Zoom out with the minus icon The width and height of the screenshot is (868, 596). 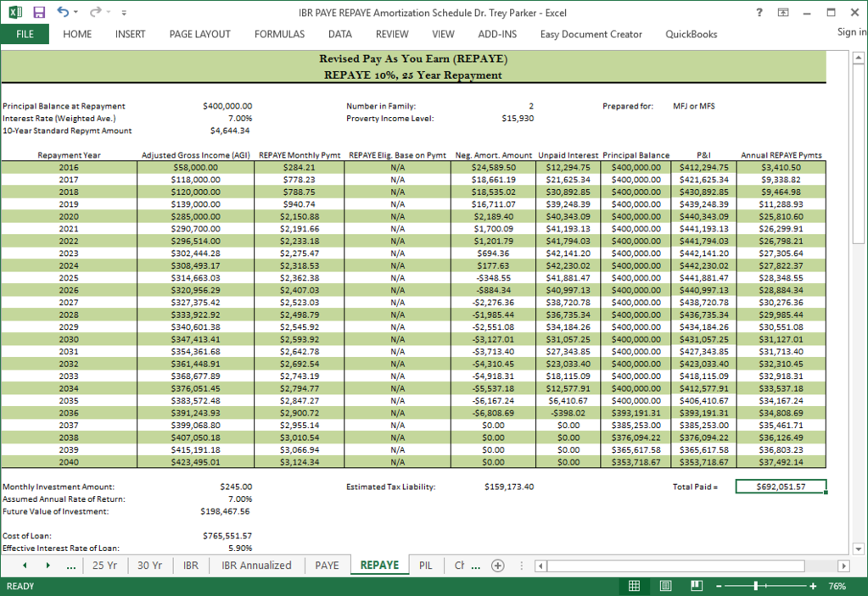pyautogui.click(x=719, y=586)
